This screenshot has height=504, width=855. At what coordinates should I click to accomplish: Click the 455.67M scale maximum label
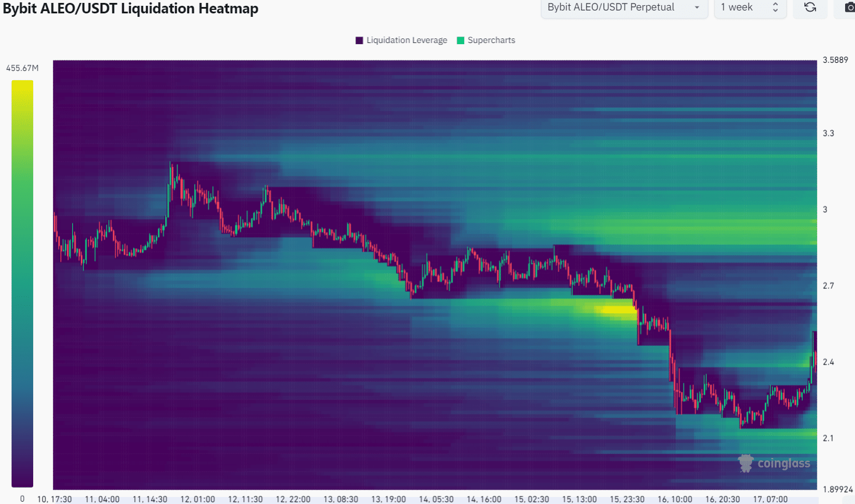pyautogui.click(x=22, y=68)
